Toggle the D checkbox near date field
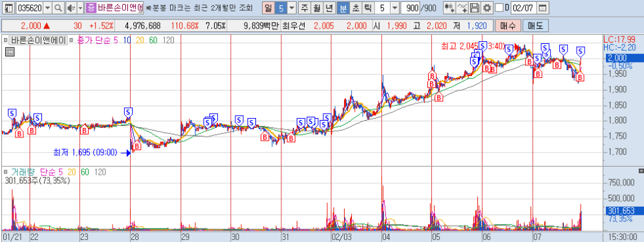This screenshot has height=242, width=644. [x=499, y=8]
